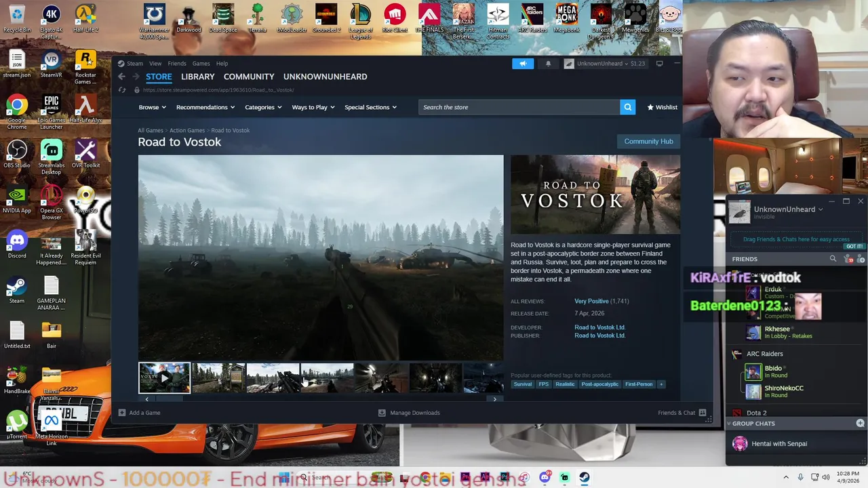Open OBS Studio desktop shortcut

click(17, 155)
